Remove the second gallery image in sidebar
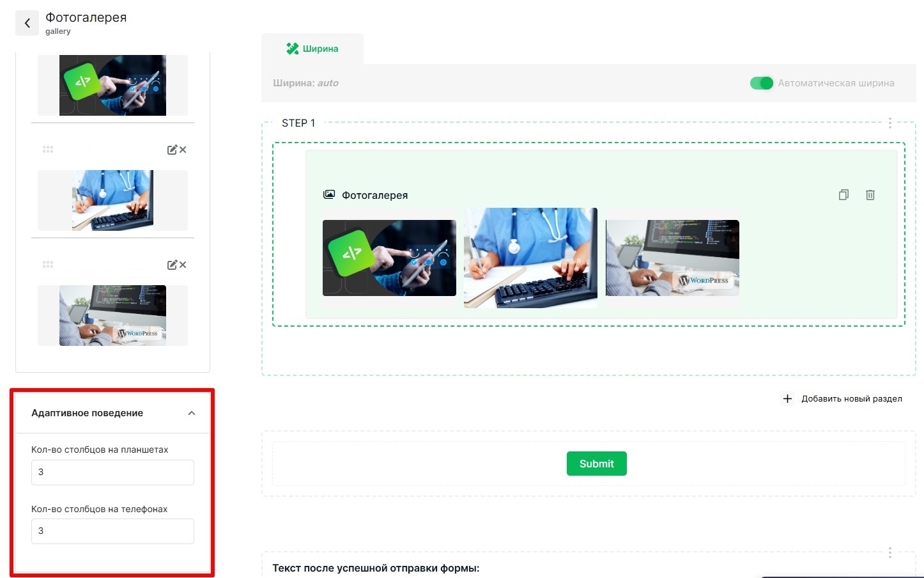 pyautogui.click(x=183, y=150)
